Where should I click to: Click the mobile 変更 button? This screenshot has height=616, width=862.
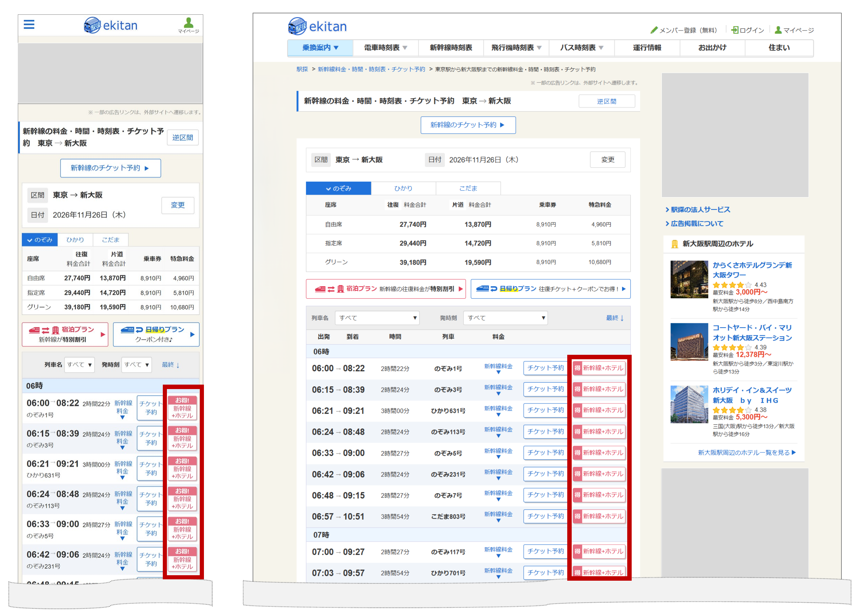click(178, 205)
